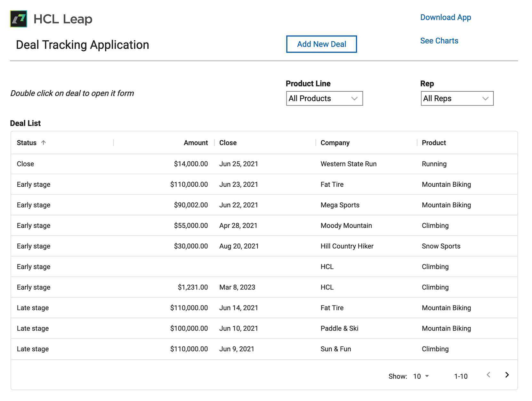Viewport: 532px width, 401px height.
Task: Go to the previous page arrow
Action: point(488,375)
